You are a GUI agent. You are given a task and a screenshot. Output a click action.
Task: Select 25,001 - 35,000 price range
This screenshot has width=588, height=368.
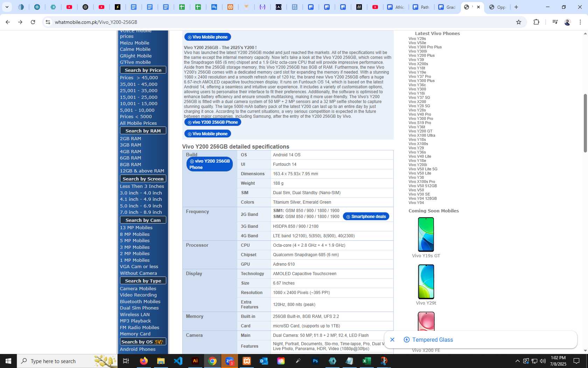pos(139,91)
